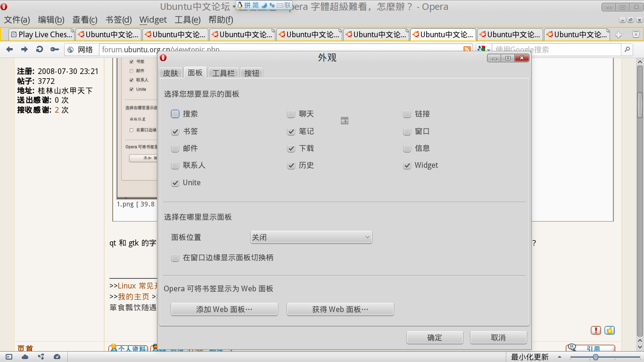Click the Google search input field
This screenshot has width=644, height=362.
point(557,49)
